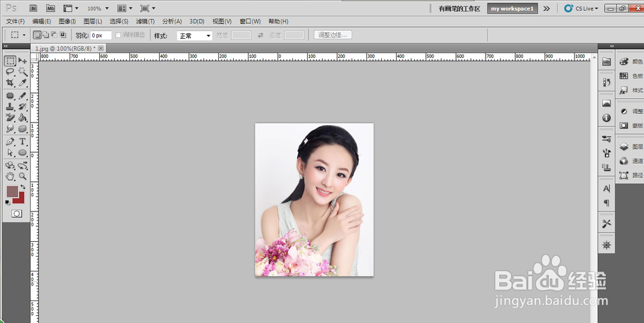The image size is (644, 323).
Task: Open the 图层 layers panel
Action: pyautogui.click(x=630, y=146)
